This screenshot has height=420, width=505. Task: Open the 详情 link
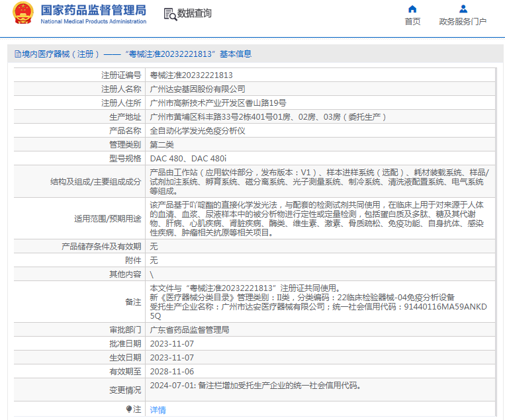click(158, 410)
